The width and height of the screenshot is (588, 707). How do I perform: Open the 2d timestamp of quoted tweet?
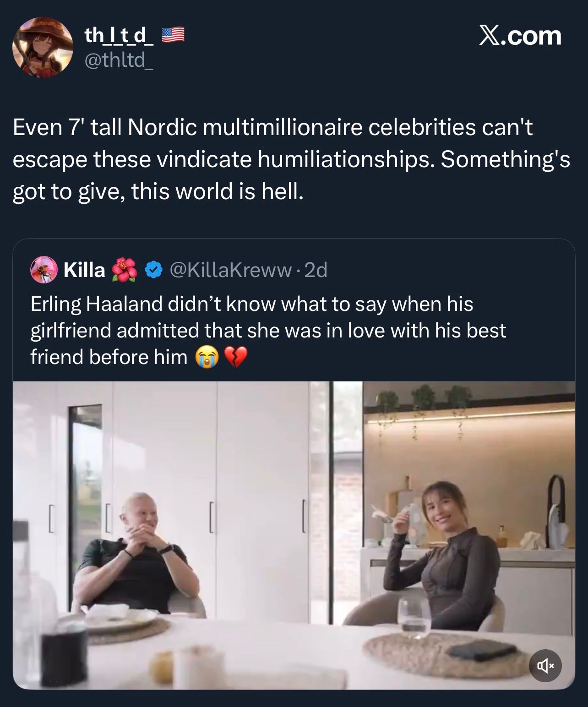point(316,270)
